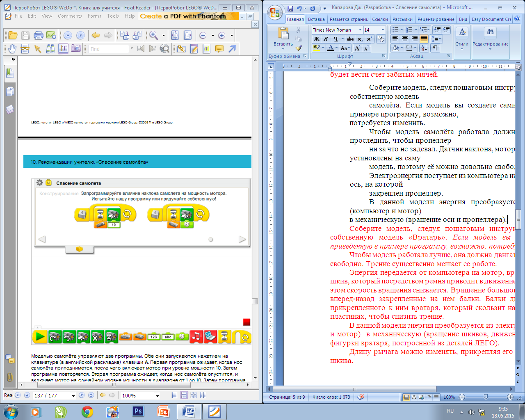Click the green play button in WeDo
The image size is (525, 420).
[x=40, y=337]
